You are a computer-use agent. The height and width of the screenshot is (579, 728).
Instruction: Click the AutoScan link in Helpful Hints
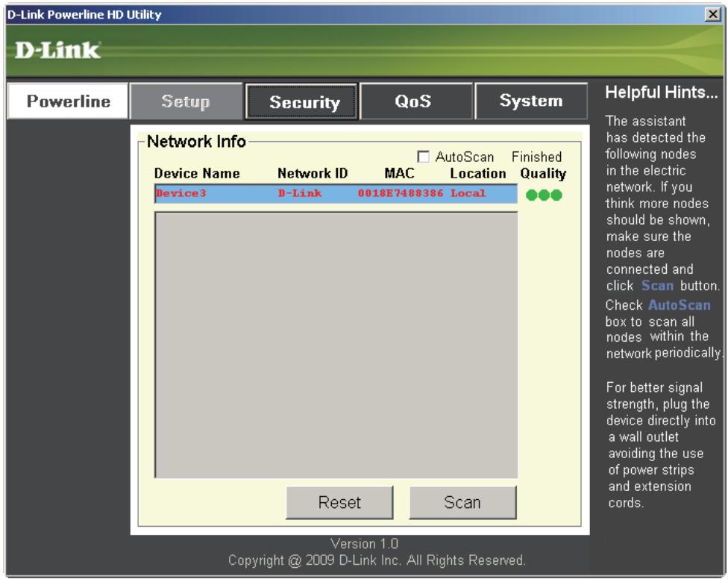(680, 304)
